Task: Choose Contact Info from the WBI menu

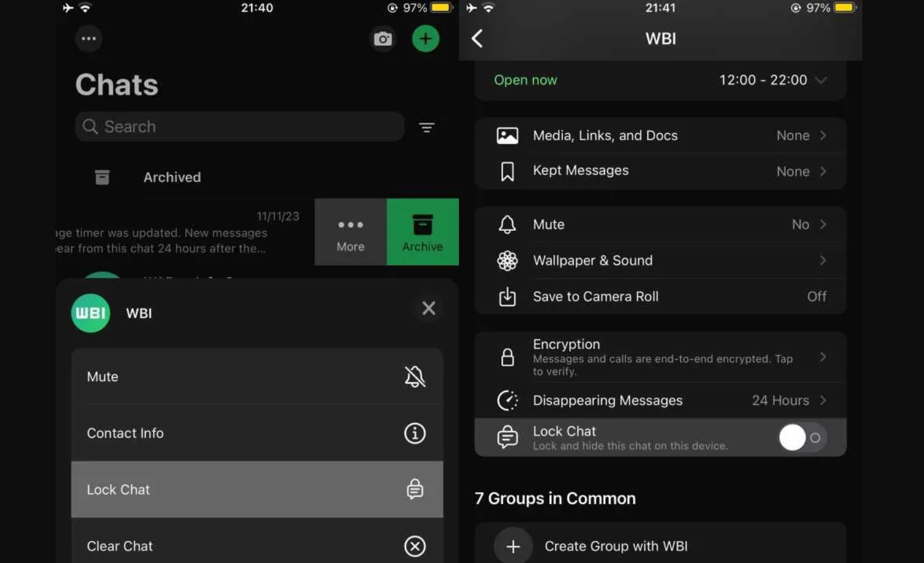Action: point(256,434)
